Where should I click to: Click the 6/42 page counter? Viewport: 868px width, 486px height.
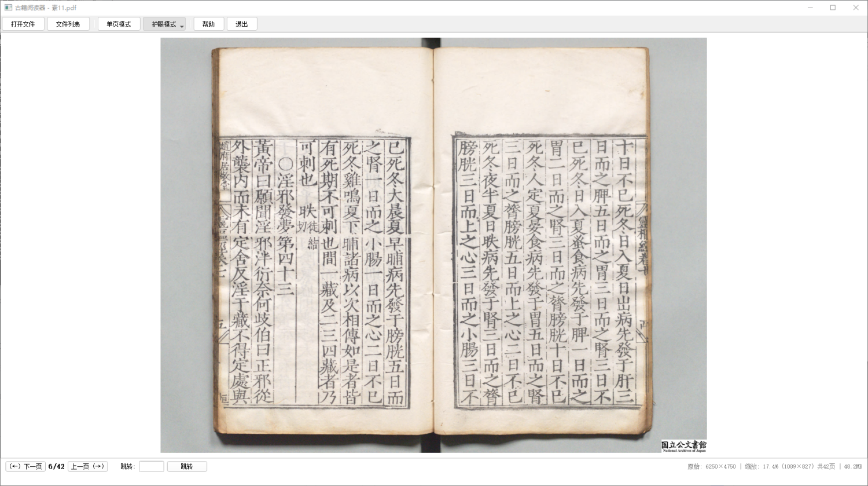pyautogui.click(x=55, y=466)
